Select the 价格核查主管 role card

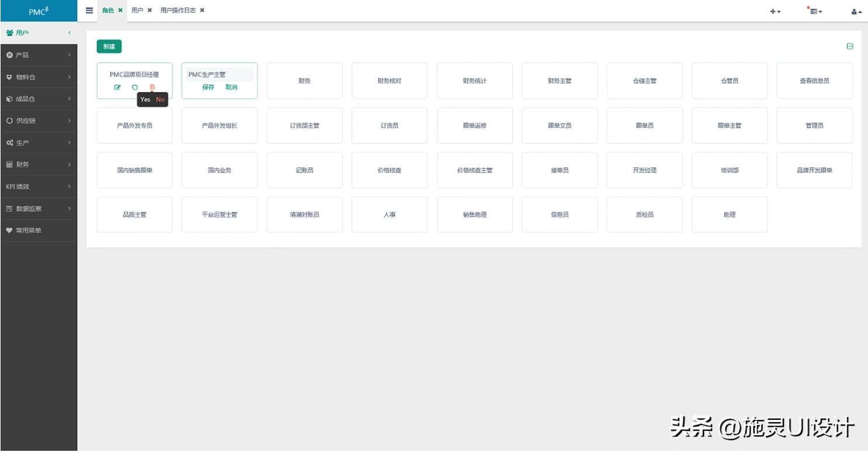475,170
